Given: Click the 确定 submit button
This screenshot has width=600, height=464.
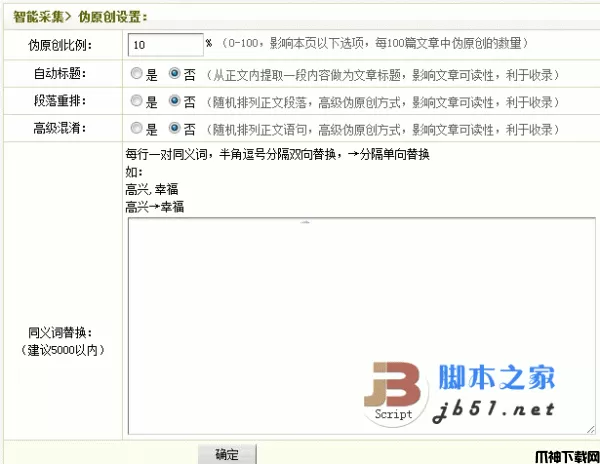Looking at the screenshot, I should tap(227, 454).
